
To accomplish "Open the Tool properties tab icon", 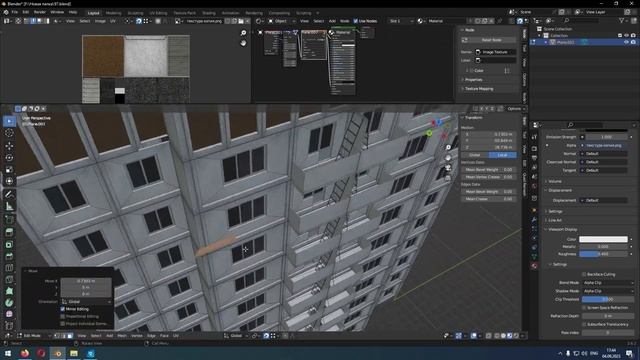I will (534, 138).
